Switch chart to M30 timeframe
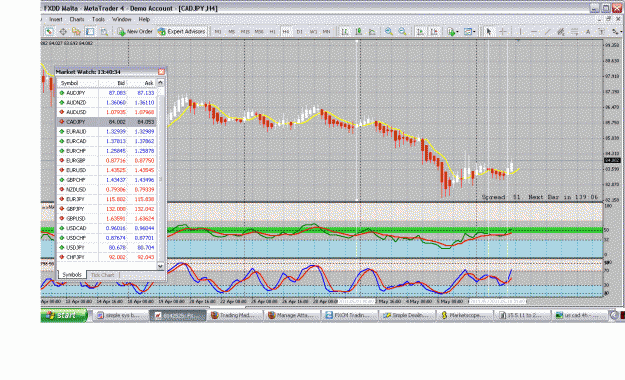 click(259, 32)
